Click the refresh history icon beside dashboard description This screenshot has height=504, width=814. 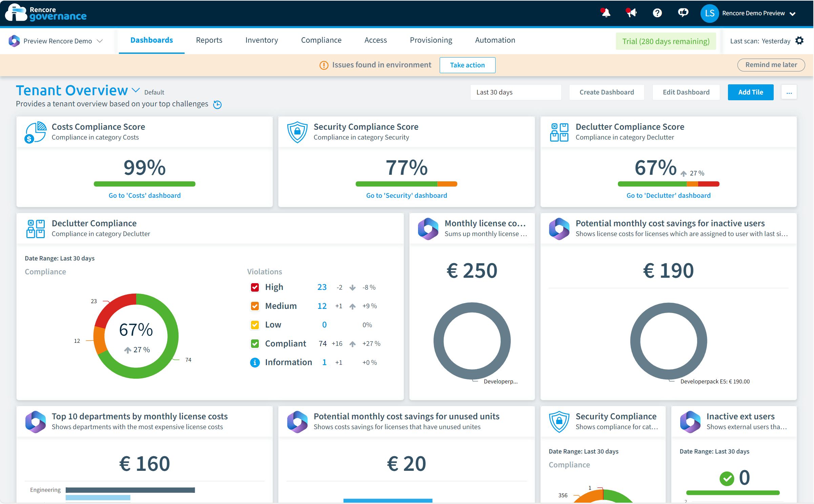[217, 104]
